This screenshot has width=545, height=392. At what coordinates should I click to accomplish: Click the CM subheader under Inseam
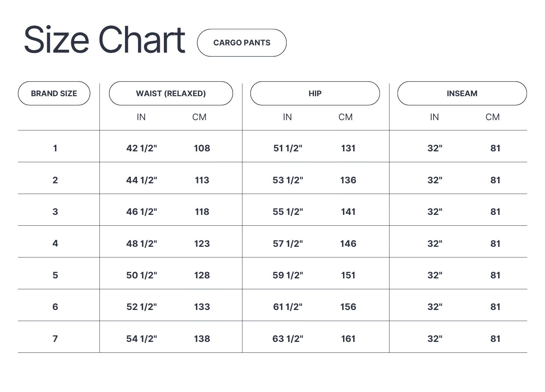coord(493,117)
